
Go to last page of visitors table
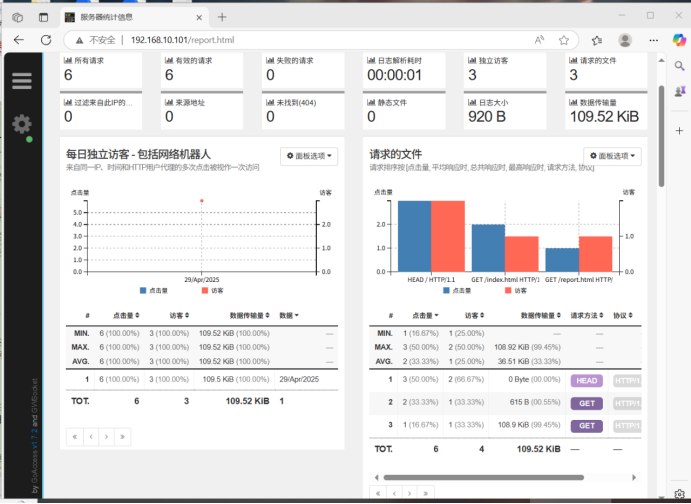[x=122, y=437]
